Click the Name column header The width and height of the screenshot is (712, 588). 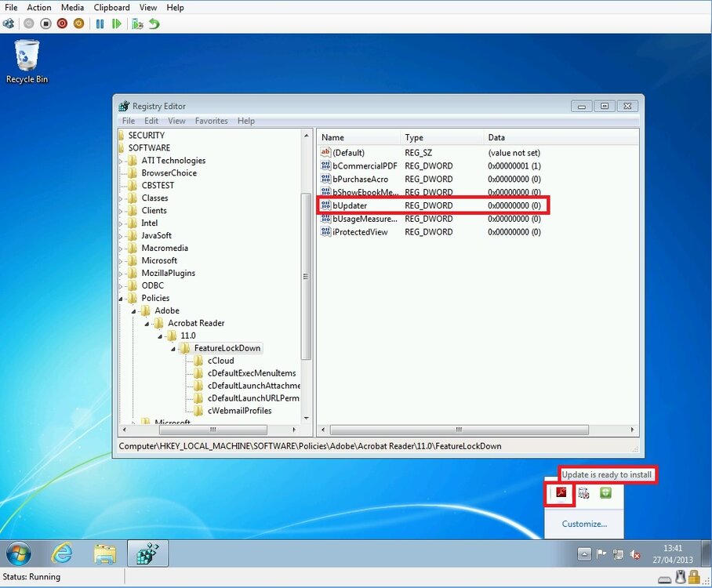pos(358,137)
